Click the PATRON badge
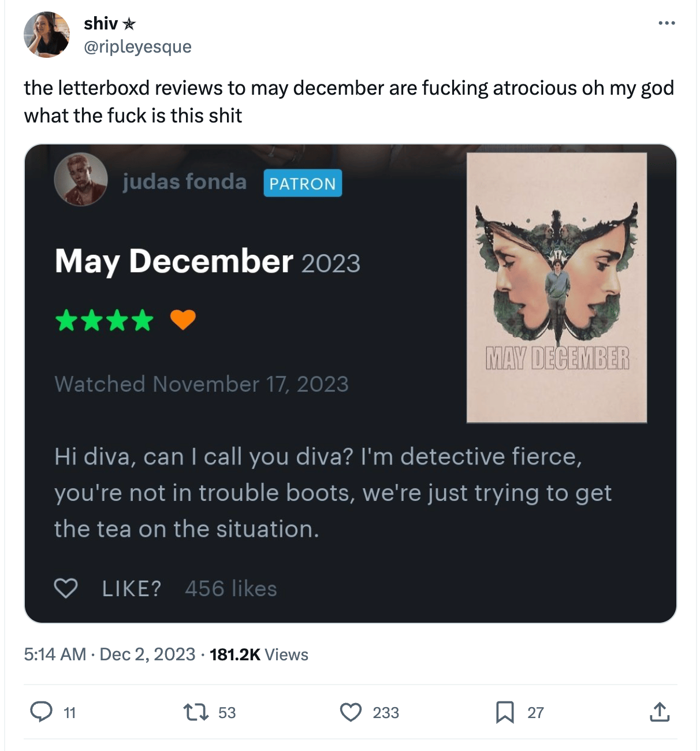This screenshot has width=700, height=751. tap(303, 183)
